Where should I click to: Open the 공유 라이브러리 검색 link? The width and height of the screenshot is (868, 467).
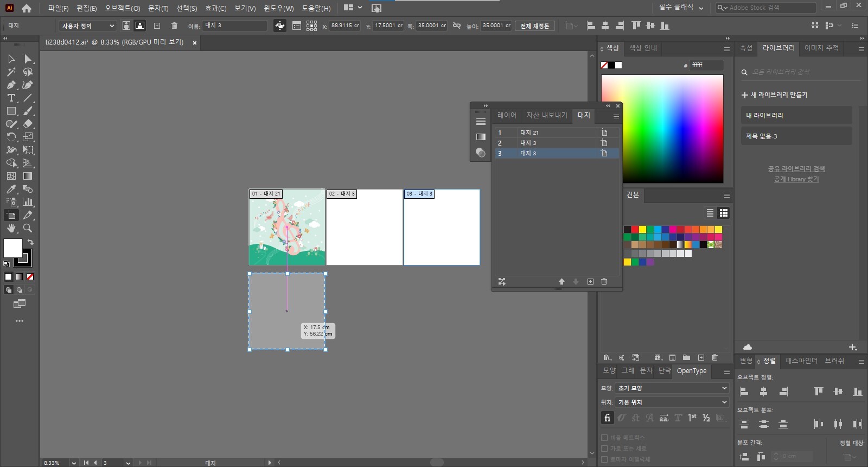point(796,169)
